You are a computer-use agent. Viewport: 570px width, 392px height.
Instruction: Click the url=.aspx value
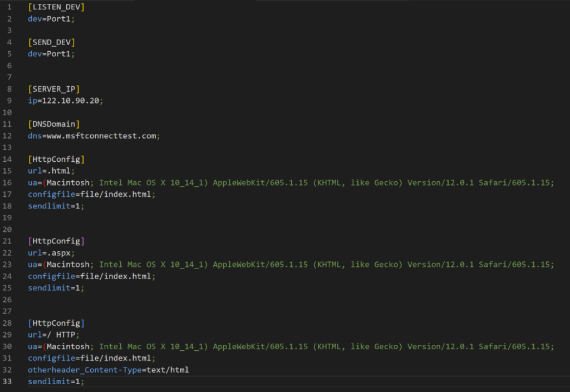pyautogui.click(x=49, y=252)
